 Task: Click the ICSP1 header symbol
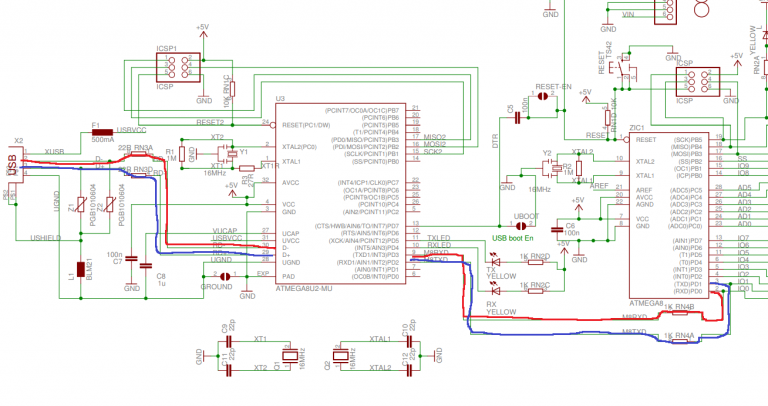click(x=178, y=67)
